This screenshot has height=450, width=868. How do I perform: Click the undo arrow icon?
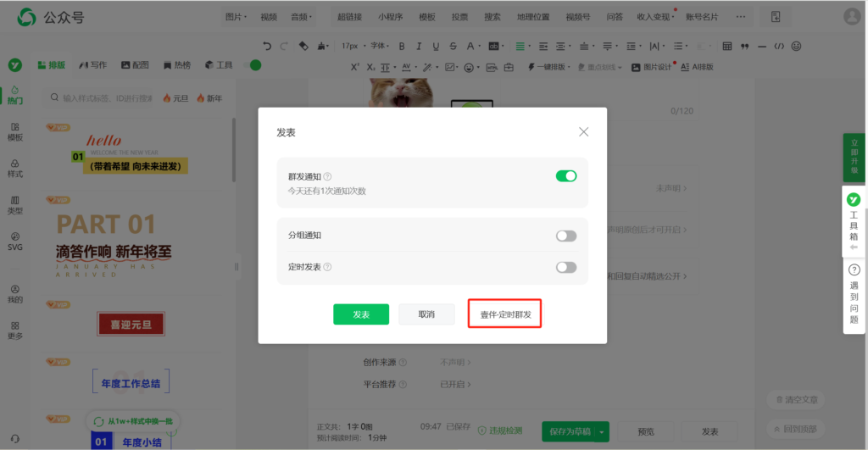click(267, 47)
